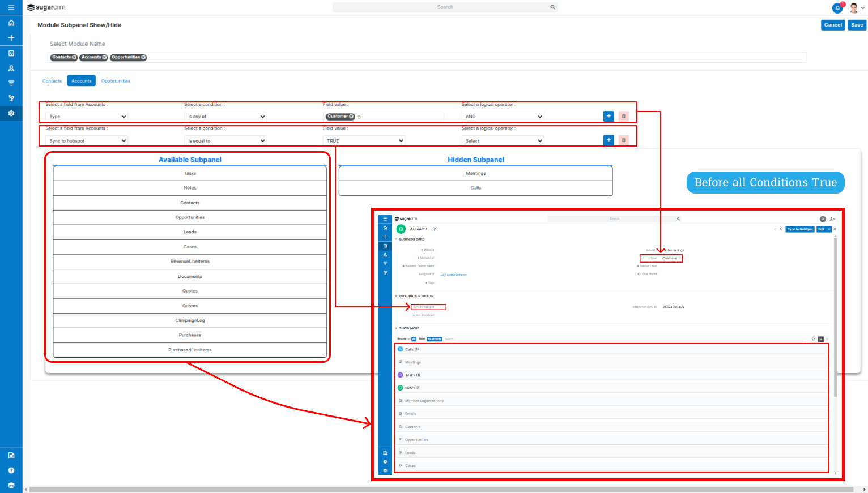Switch to the Contacts module tab
The image size is (868, 493).
[x=52, y=81]
